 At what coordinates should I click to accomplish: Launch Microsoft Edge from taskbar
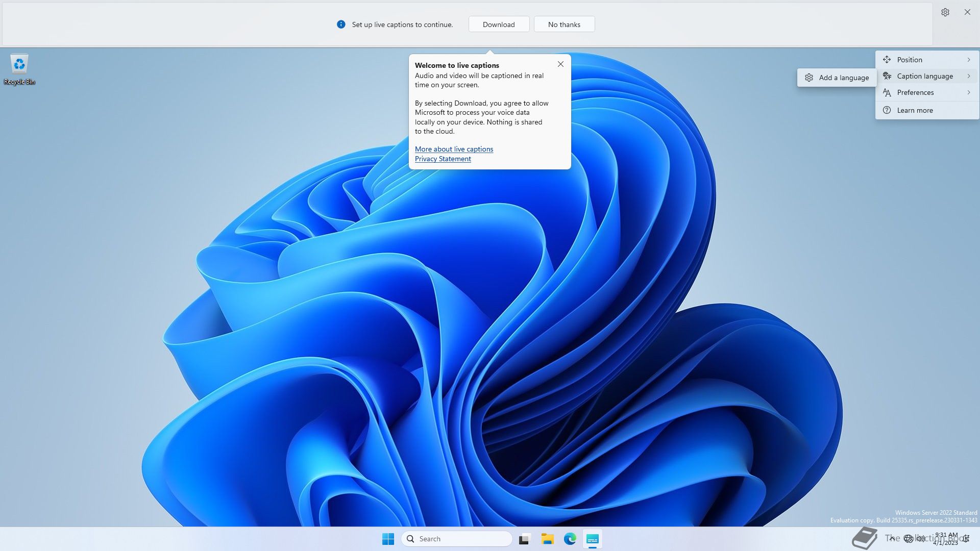point(570,539)
